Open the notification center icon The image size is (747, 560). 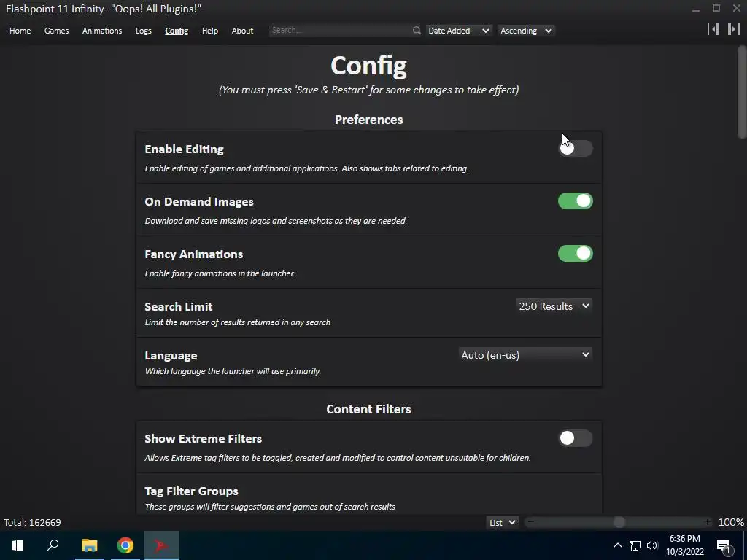tap(724, 546)
